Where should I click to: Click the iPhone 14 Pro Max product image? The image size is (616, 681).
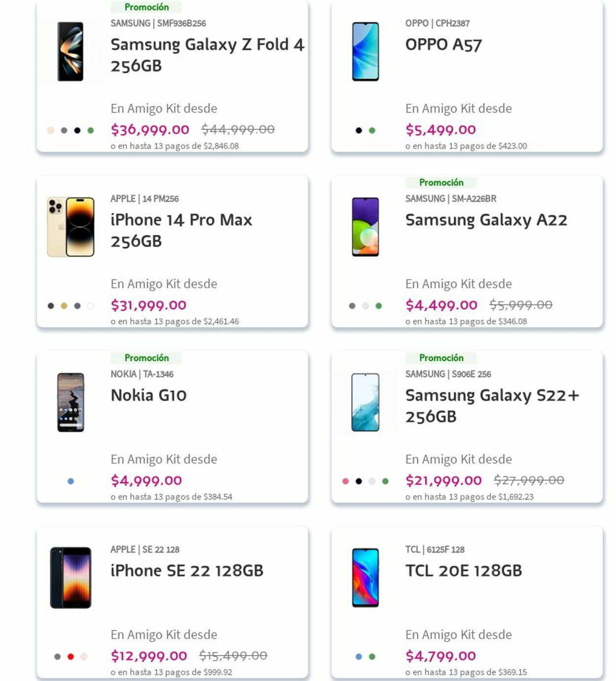tap(70, 227)
